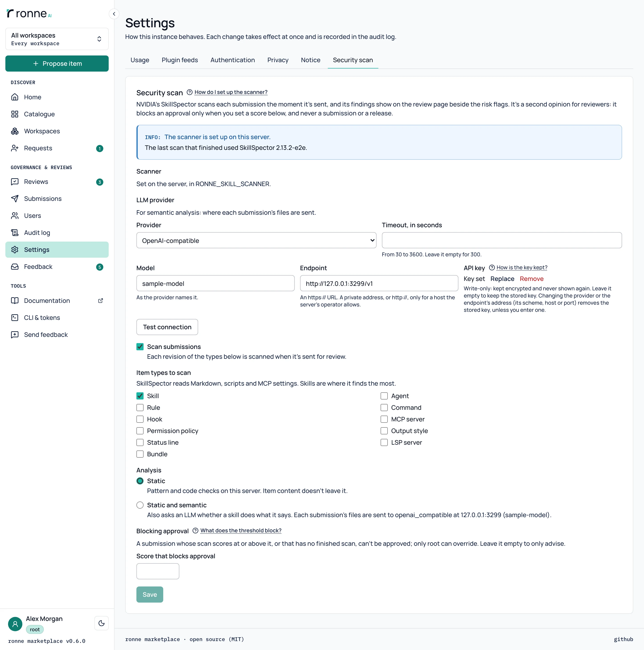Click the Propose item button
The width and height of the screenshot is (644, 650).
[57, 64]
